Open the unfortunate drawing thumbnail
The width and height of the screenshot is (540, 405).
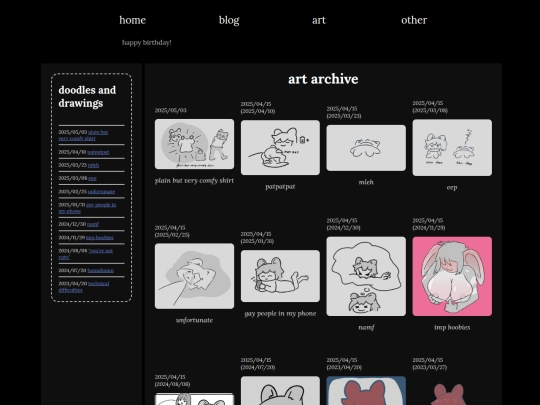point(194,276)
